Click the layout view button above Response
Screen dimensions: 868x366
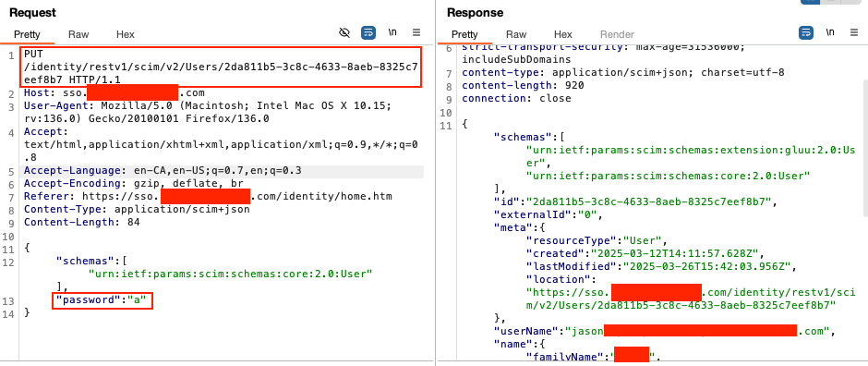pos(810,2)
